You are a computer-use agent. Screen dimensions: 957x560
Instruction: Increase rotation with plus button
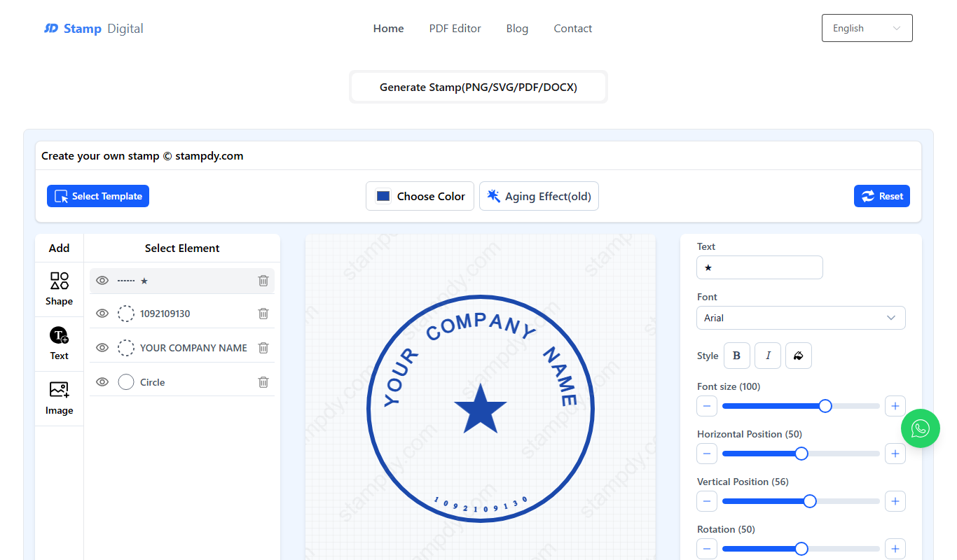tap(895, 549)
